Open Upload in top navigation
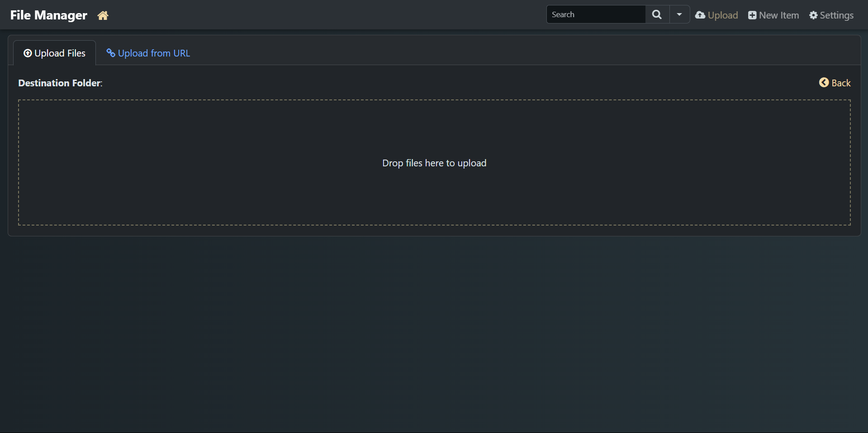The height and width of the screenshot is (433, 868). [x=716, y=15]
